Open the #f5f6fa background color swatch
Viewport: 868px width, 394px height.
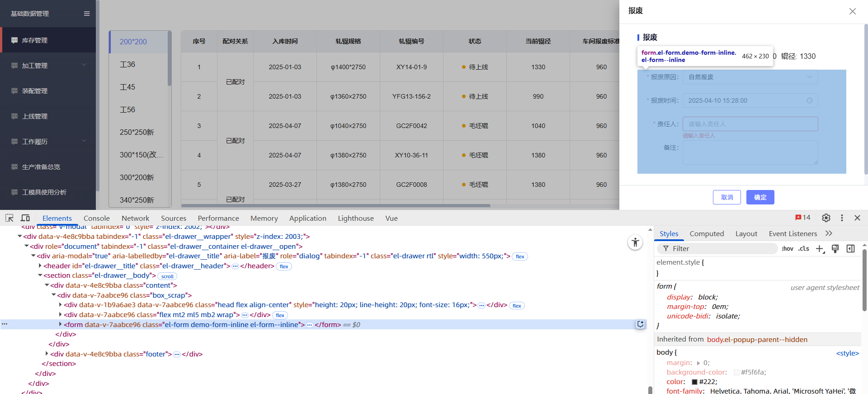(x=736, y=372)
